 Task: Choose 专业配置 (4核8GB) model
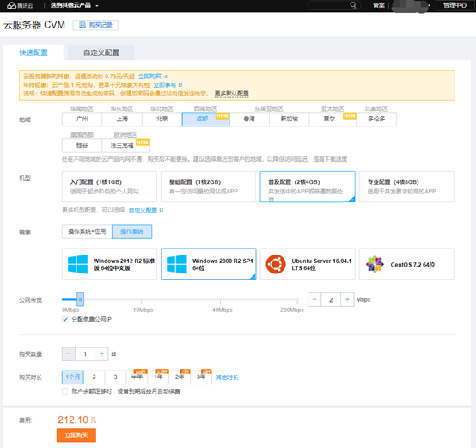pos(406,187)
